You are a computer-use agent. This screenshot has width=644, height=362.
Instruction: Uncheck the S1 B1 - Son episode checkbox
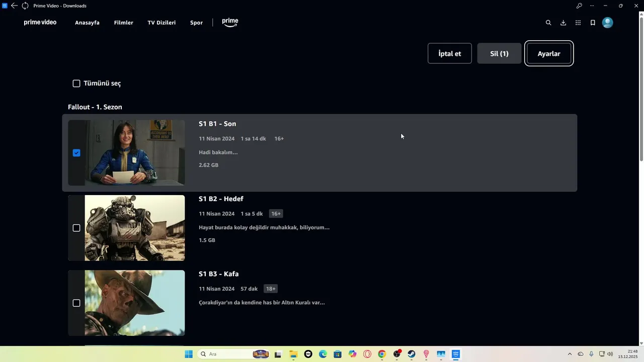pos(76,153)
